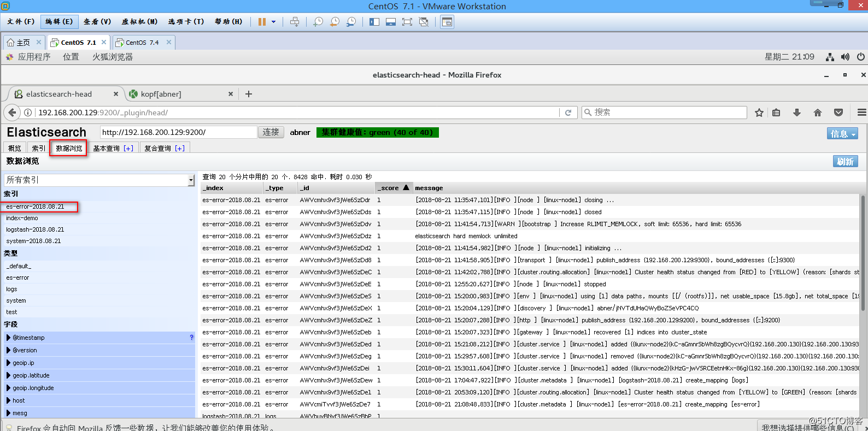Click the Unity mode icon in VMware toolbar
Screen dimensions: 868x431
click(x=424, y=22)
